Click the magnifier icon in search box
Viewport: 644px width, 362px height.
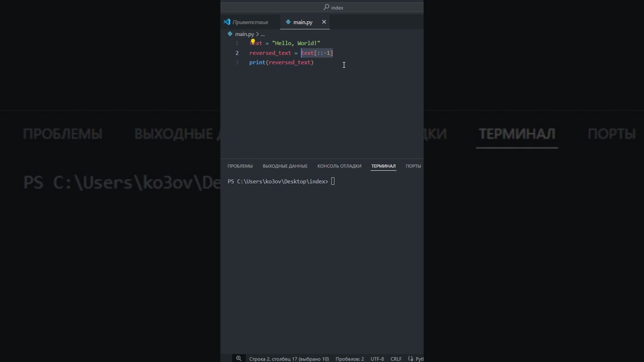point(327,8)
